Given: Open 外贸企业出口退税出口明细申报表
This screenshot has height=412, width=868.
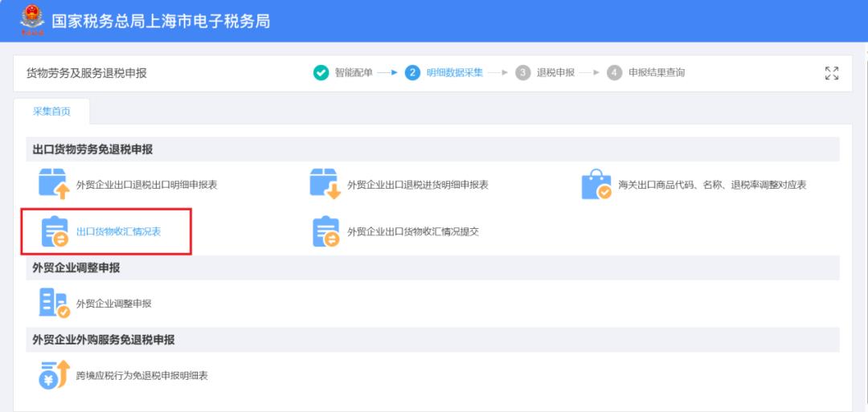Looking at the screenshot, I should click(x=147, y=186).
